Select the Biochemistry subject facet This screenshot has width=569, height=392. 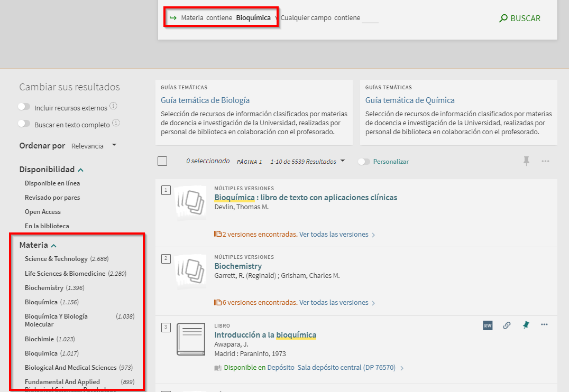coord(44,288)
